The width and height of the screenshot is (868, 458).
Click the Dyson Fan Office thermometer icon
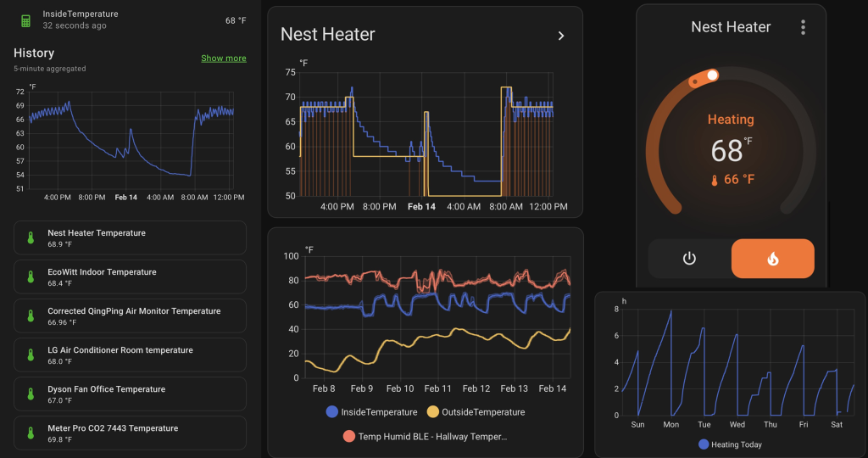tap(31, 394)
